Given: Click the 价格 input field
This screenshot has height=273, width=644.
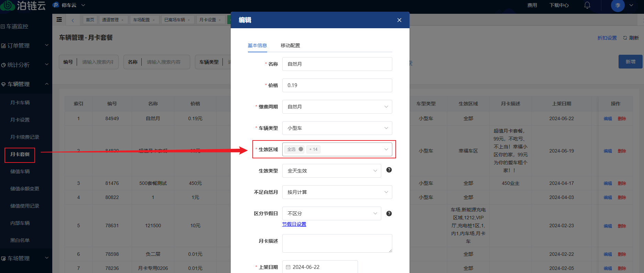Looking at the screenshot, I should click(x=337, y=85).
